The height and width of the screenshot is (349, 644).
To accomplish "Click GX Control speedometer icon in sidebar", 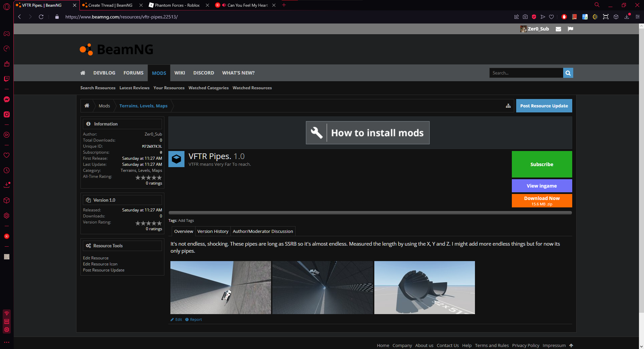I will (x=7, y=49).
